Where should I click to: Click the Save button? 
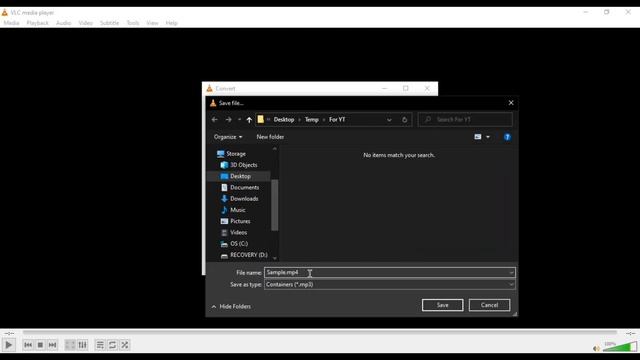point(442,305)
